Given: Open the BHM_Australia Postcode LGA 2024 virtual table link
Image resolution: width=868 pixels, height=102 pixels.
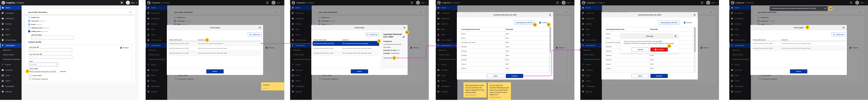Looking at the screenshot, I should [43, 71].
